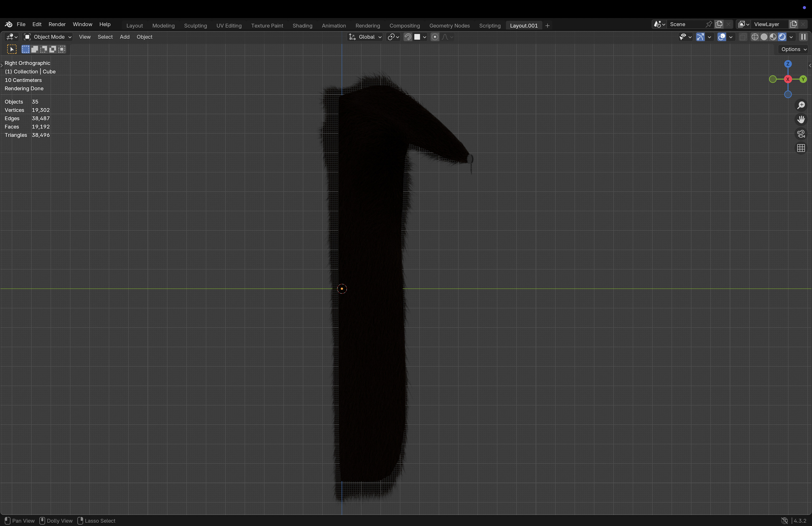Open the viewport View menu
Viewport: 812px width, 526px height.
tap(85, 37)
